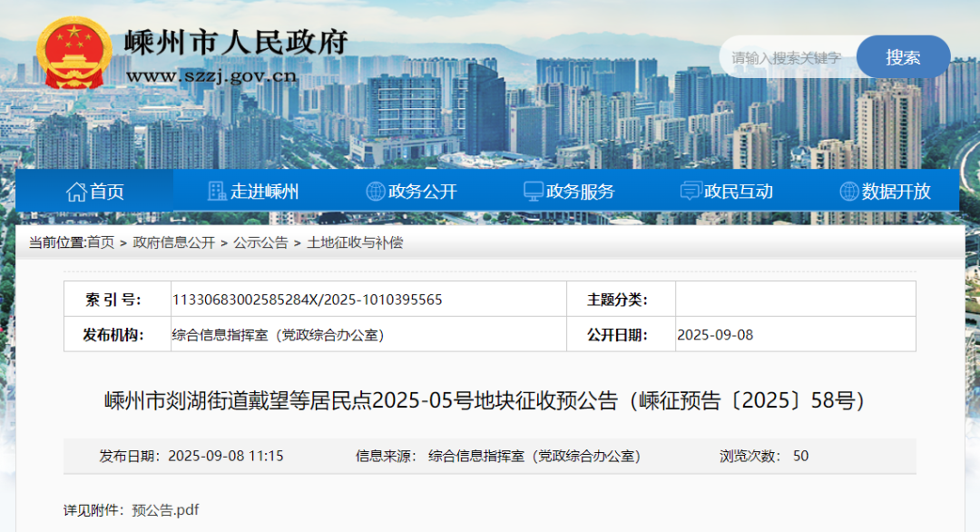Click the www.szzj.gov.cn address text

(x=211, y=75)
